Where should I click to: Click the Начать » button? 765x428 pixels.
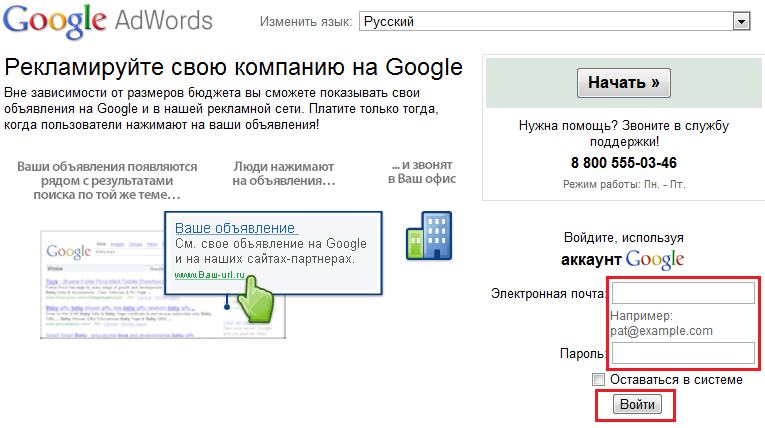tap(624, 83)
